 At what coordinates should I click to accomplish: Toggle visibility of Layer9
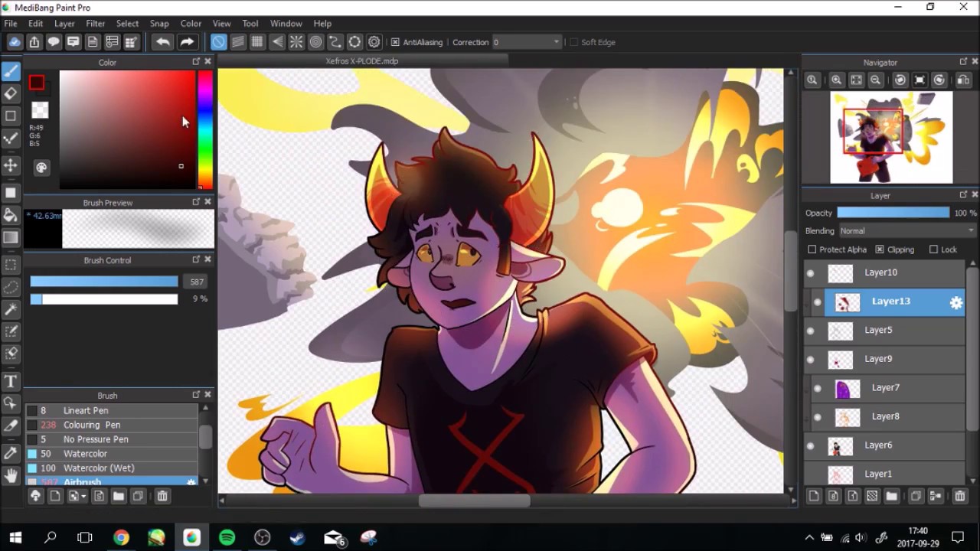(811, 359)
